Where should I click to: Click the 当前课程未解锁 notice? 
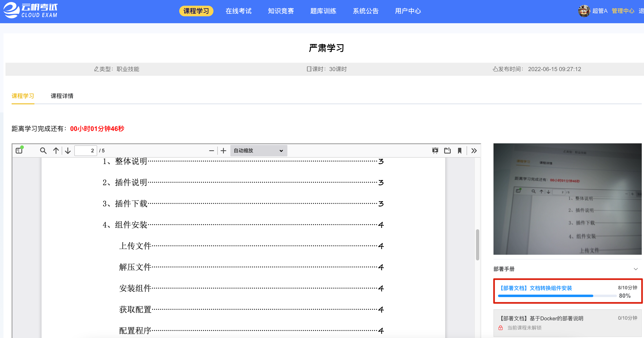pos(524,327)
